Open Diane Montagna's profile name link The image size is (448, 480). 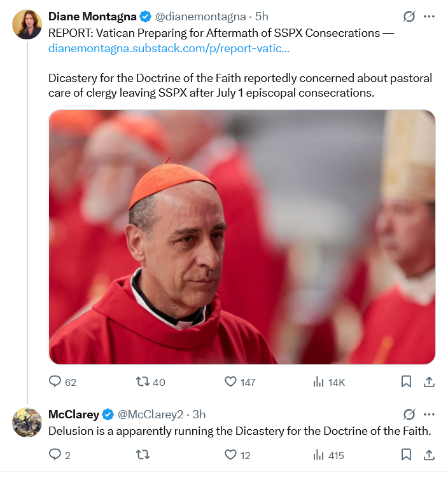(92, 17)
